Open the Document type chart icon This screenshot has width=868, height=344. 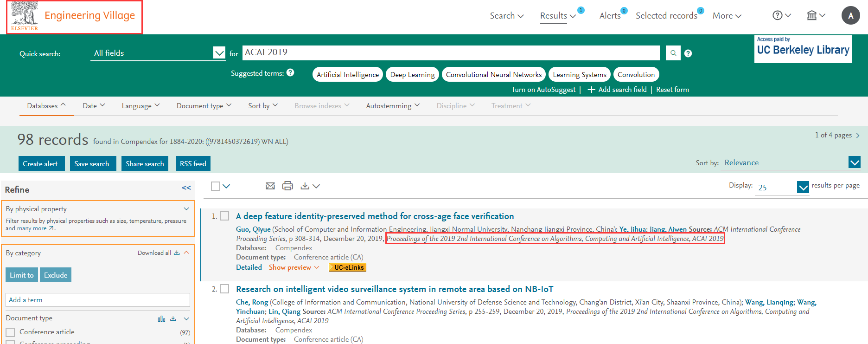[x=161, y=319]
